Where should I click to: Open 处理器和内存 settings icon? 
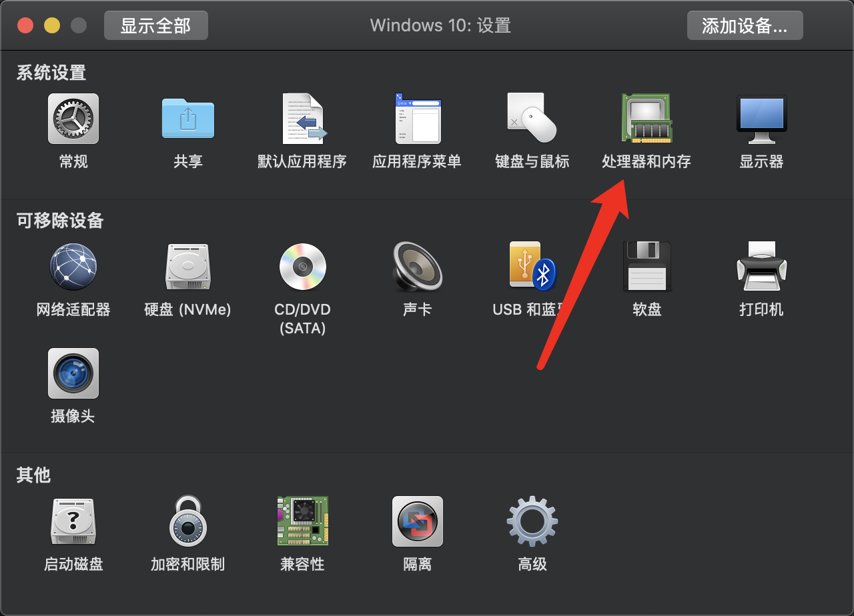coord(647,119)
